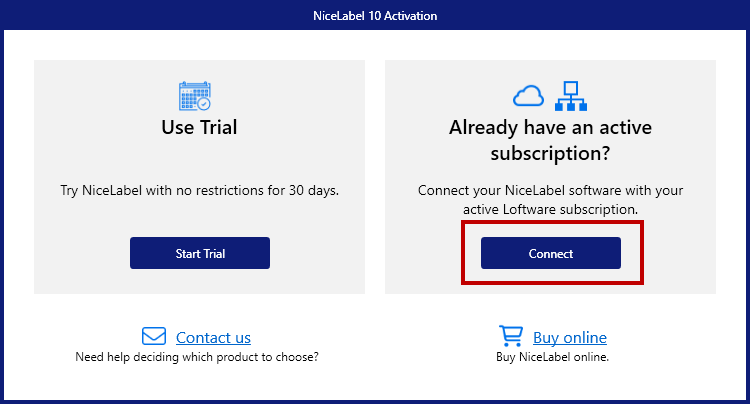This screenshot has height=404, width=750.
Task: Click the envelope icon beside Contact us
Action: pyautogui.click(x=154, y=336)
